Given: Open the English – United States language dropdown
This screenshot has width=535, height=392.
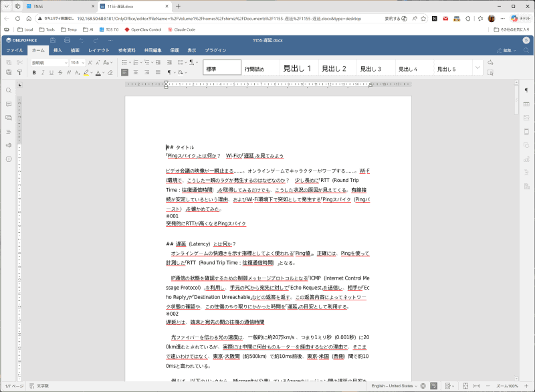Looking at the screenshot, I should [394, 386].
